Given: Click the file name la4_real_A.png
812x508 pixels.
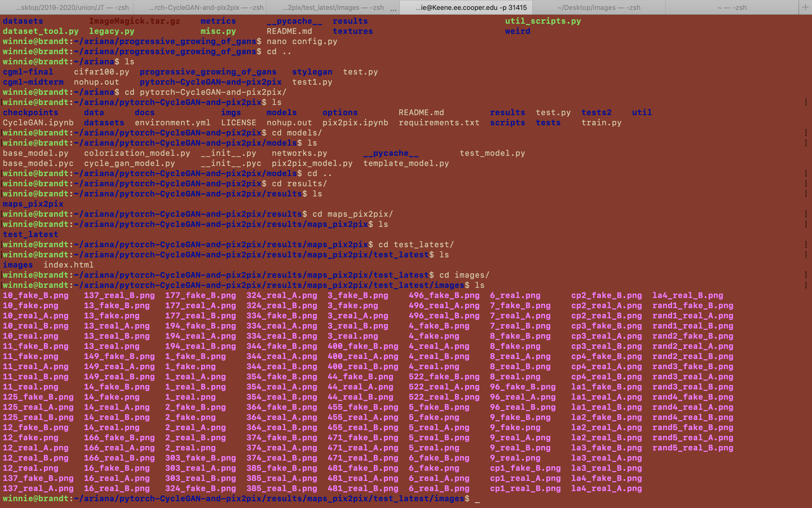Looking at the screenshot, I should coord(606,489).
